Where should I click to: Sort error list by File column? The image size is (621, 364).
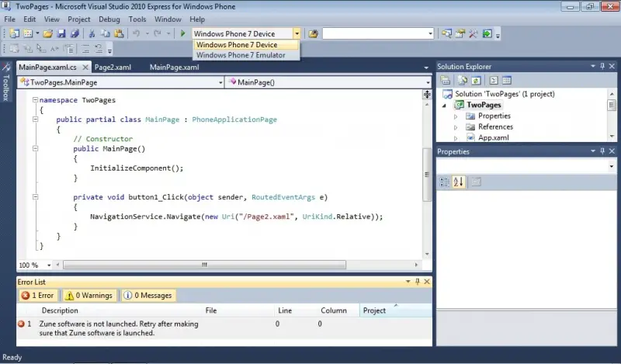coord(211,310)
